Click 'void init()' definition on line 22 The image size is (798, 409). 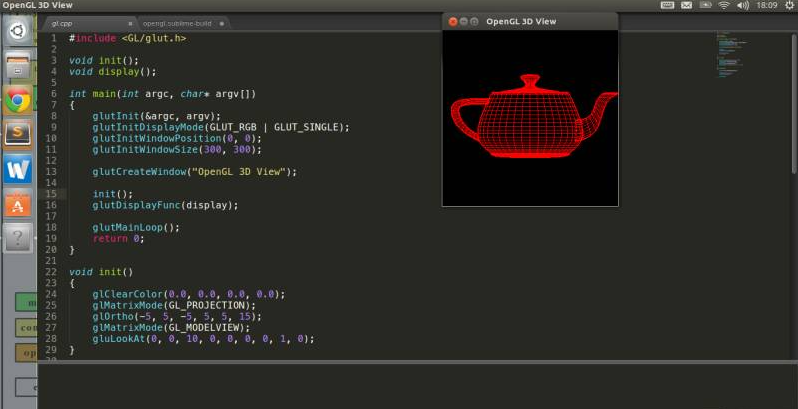(x=101, y=272)
